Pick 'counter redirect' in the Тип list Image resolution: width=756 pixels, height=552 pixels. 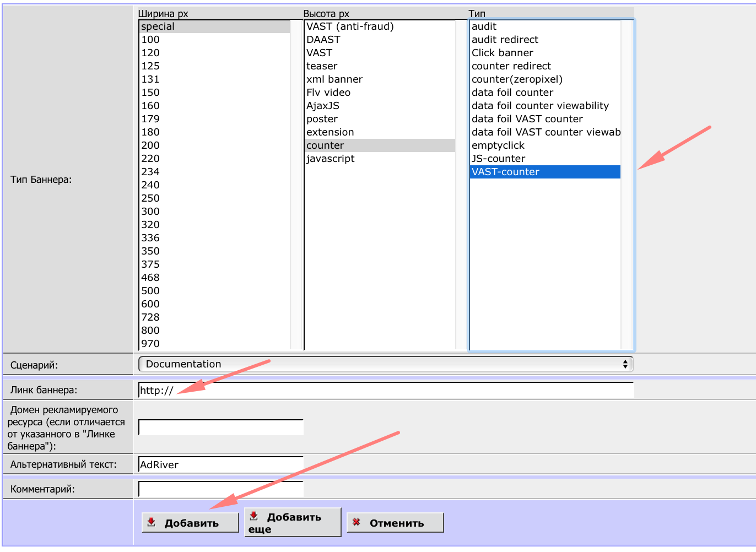545,66
